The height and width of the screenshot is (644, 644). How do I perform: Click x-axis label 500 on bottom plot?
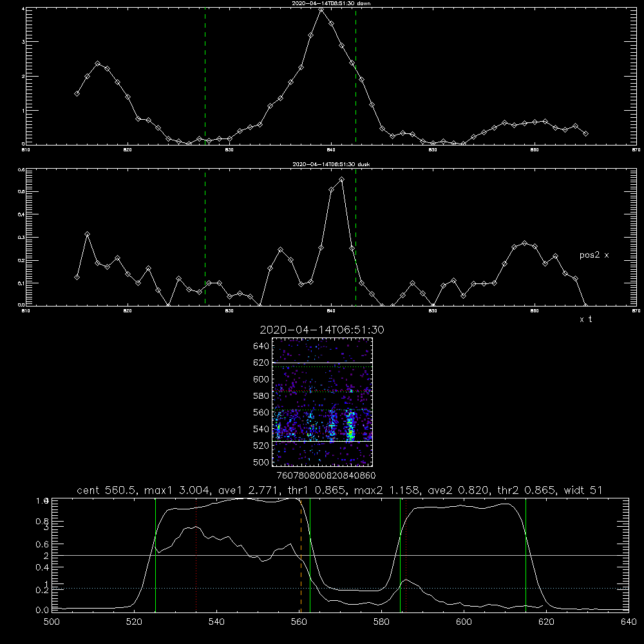52,622
